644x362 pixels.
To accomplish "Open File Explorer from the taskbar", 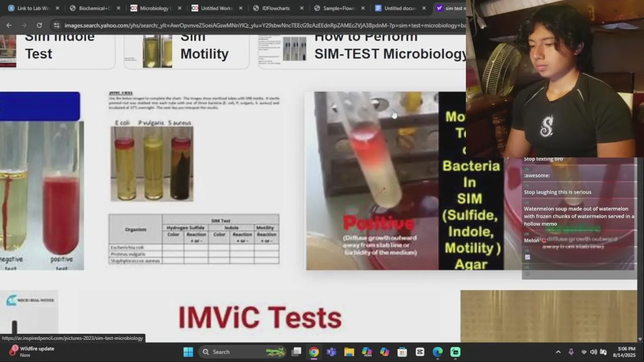I will (349, 352).
